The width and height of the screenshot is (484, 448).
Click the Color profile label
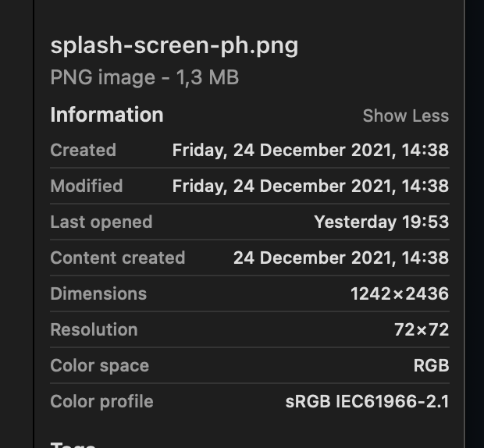coord(101,401)
